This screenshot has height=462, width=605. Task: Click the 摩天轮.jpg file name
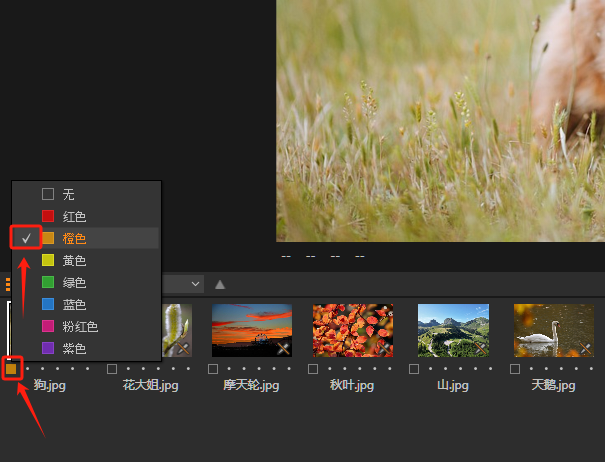pyautogui.click(x=251, y=385)
